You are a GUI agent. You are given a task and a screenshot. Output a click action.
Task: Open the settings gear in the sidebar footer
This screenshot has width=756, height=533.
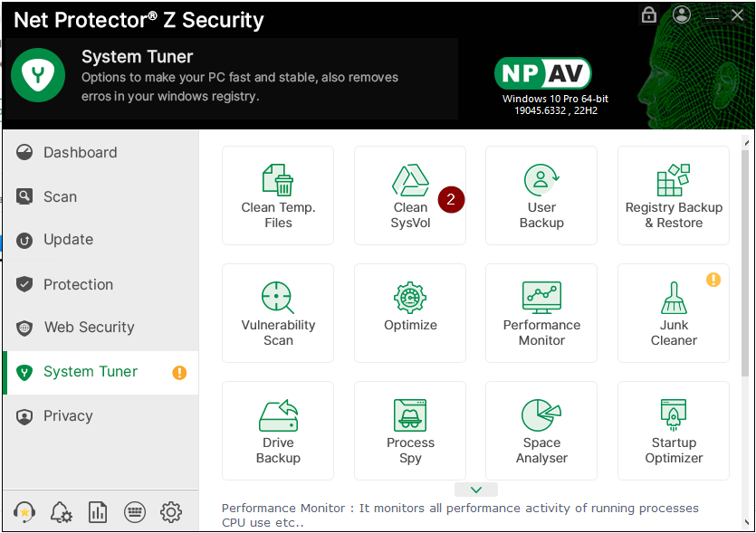(171, 512)
